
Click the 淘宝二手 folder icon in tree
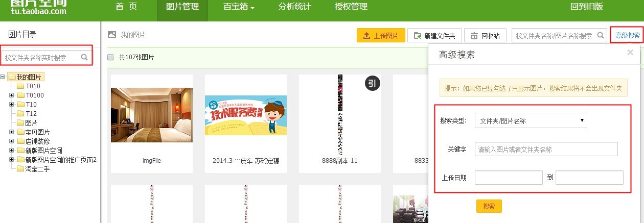20,169
